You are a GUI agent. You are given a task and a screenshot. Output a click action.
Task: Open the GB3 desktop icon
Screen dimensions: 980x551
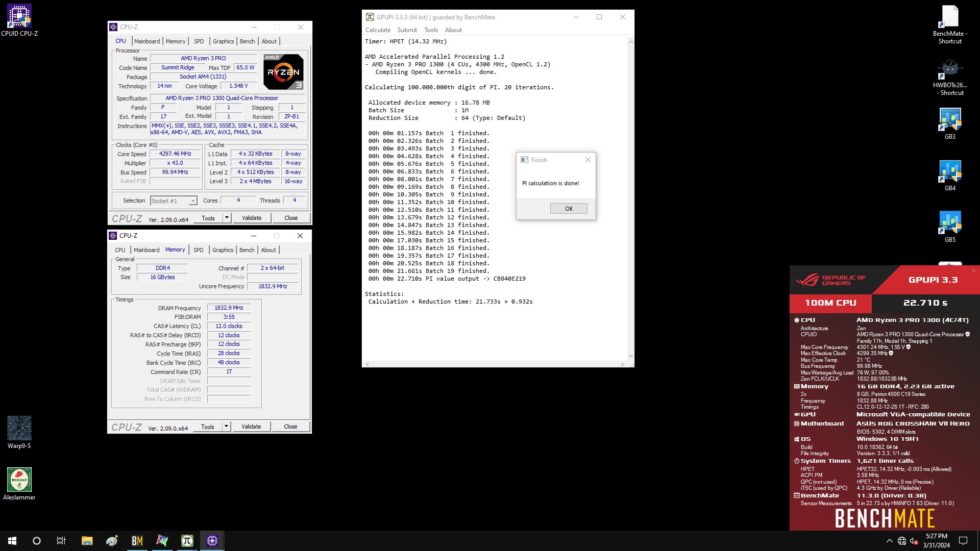click(950, 123)
